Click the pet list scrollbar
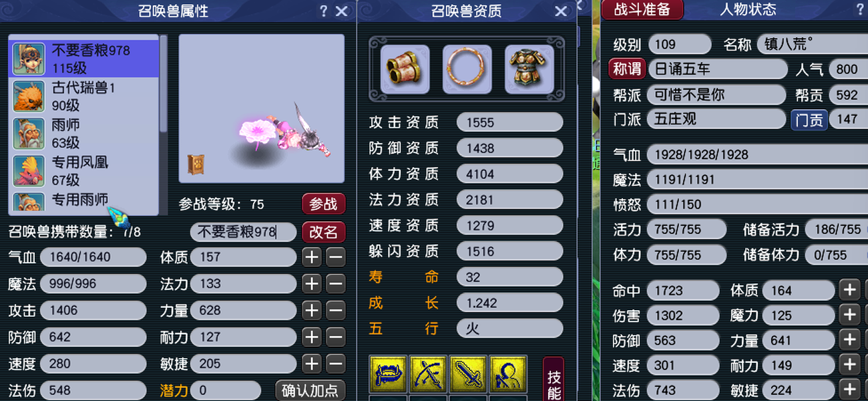Screen dimensions: 868x401 click(x=164, y=124)
